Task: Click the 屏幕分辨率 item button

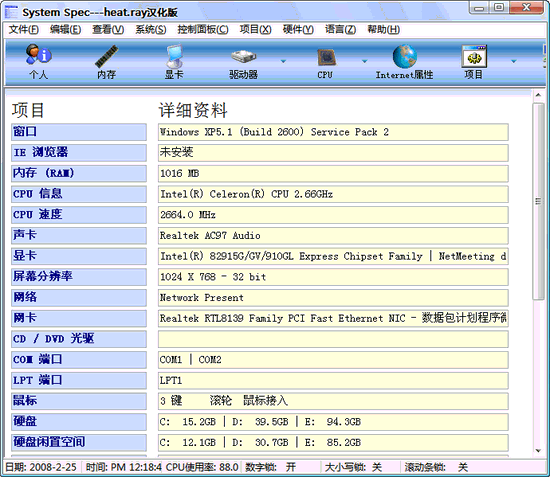Action: 79,277
